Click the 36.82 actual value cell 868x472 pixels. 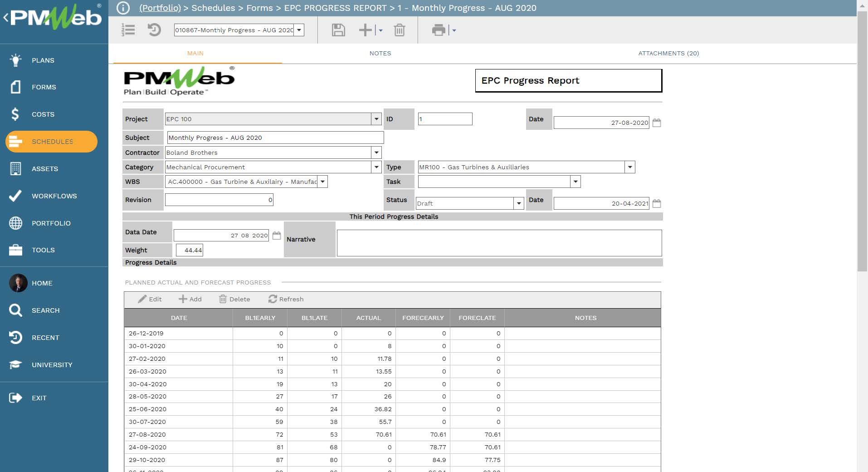(x=369, y=409)
